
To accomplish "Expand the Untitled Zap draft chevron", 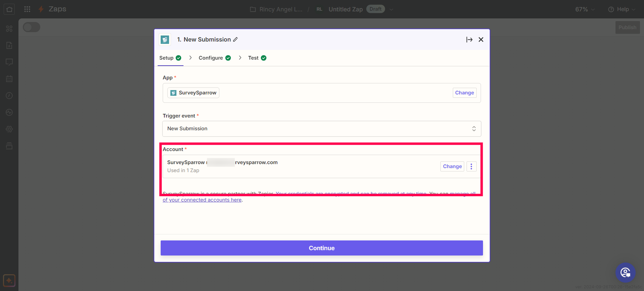I will pos(391,9).
